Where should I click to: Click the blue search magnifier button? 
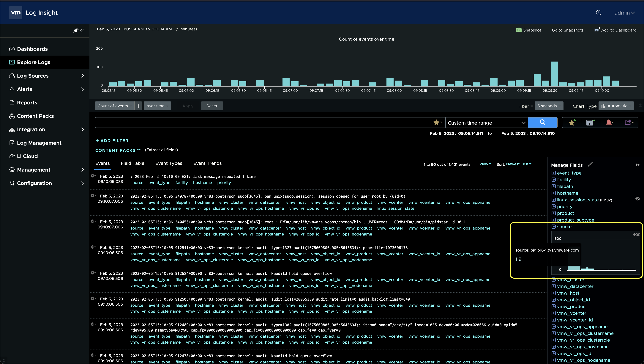542,122
